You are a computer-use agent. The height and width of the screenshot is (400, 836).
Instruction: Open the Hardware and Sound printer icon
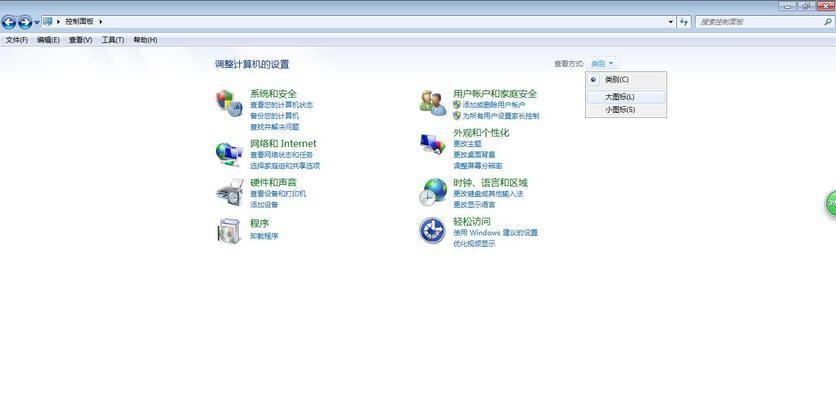click(x=230, y=193)
